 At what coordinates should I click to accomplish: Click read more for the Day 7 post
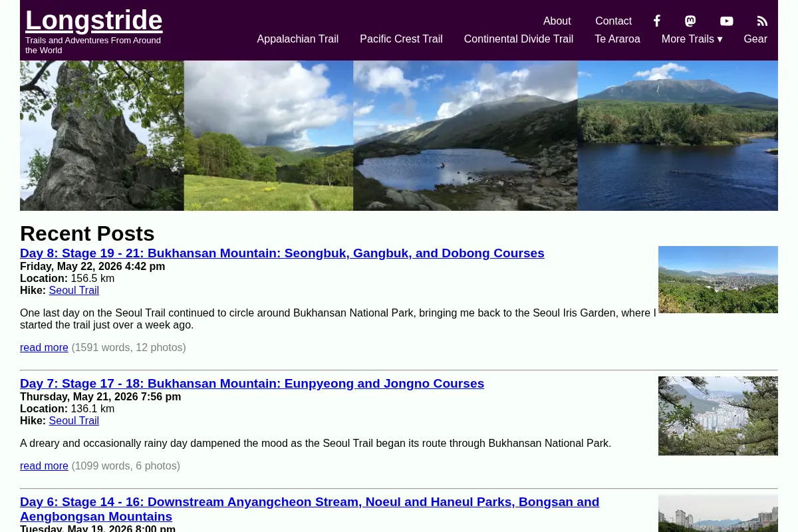(44, 466)
